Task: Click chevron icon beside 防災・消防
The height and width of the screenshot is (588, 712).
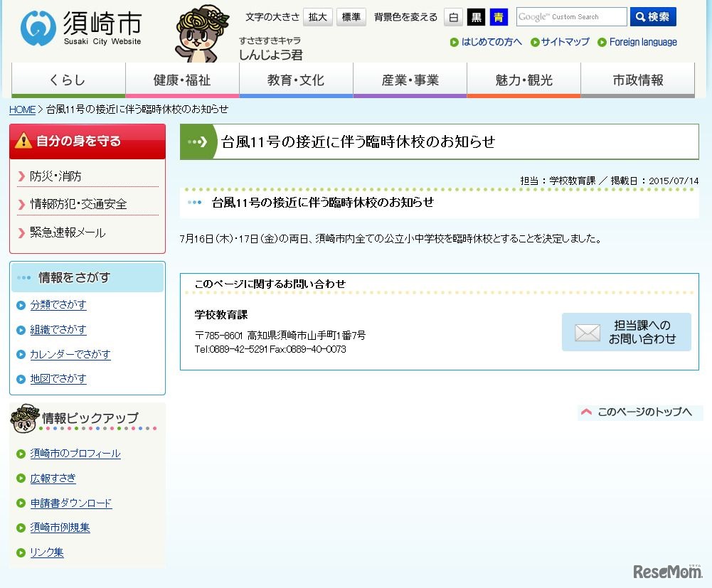Action: [21, 176]
